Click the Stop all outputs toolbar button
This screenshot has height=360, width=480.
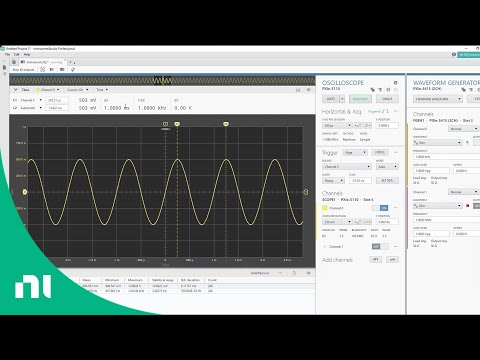[23, 70]
